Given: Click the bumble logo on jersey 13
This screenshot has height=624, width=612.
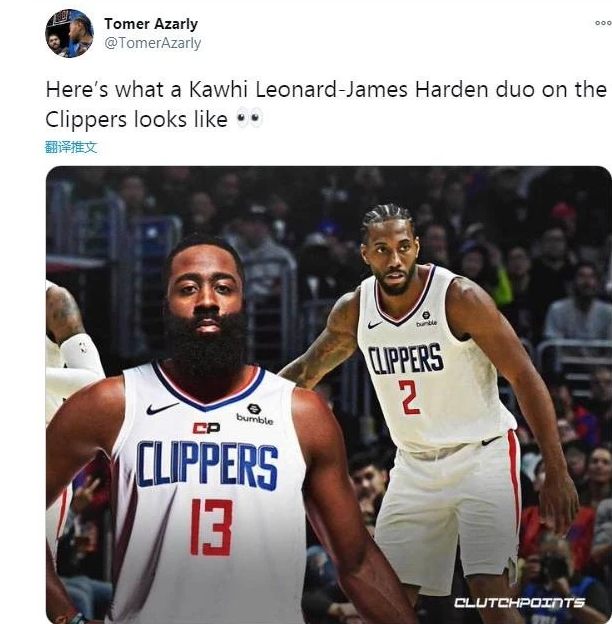Looking at the screenshot, I should (255, 414).
